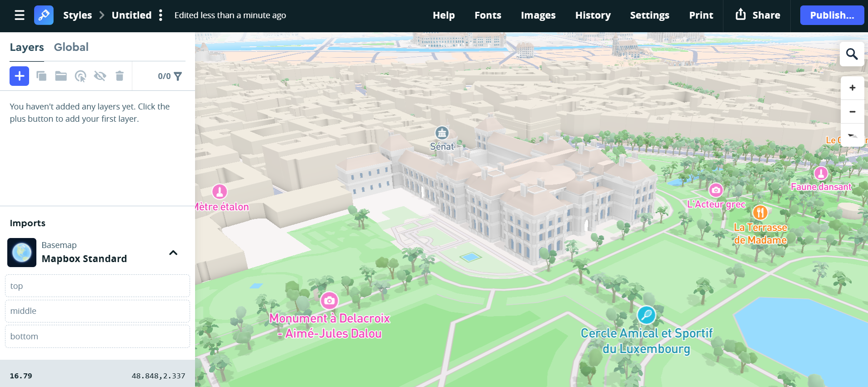Switch to the Layers tab
The image size is (868, 387).
pos(27,47)
